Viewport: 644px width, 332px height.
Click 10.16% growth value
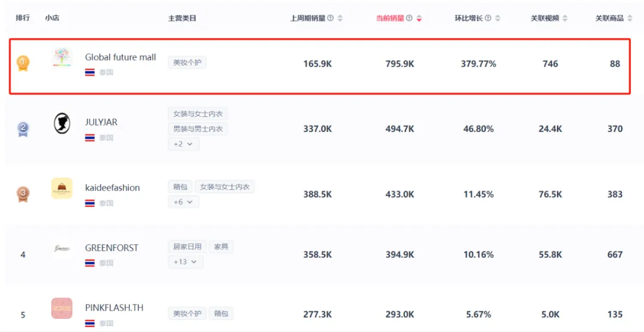tap(478, 254)
